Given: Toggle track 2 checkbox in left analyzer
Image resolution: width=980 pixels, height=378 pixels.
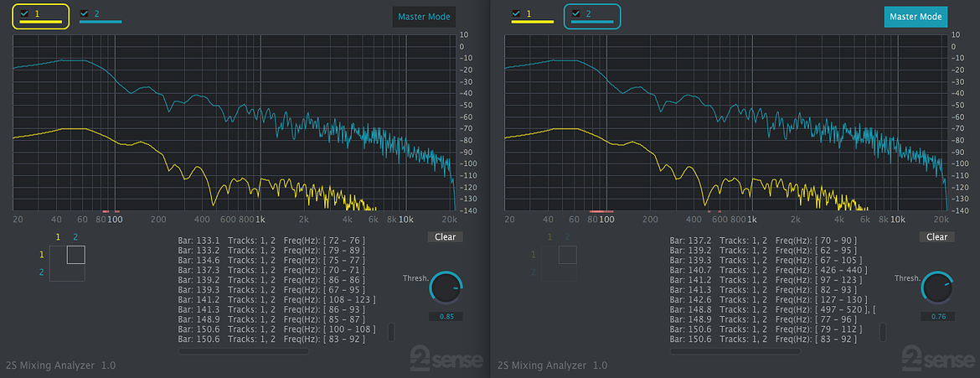Looking at the screenshot, I should pyautogui.click(x=84, y=13).
